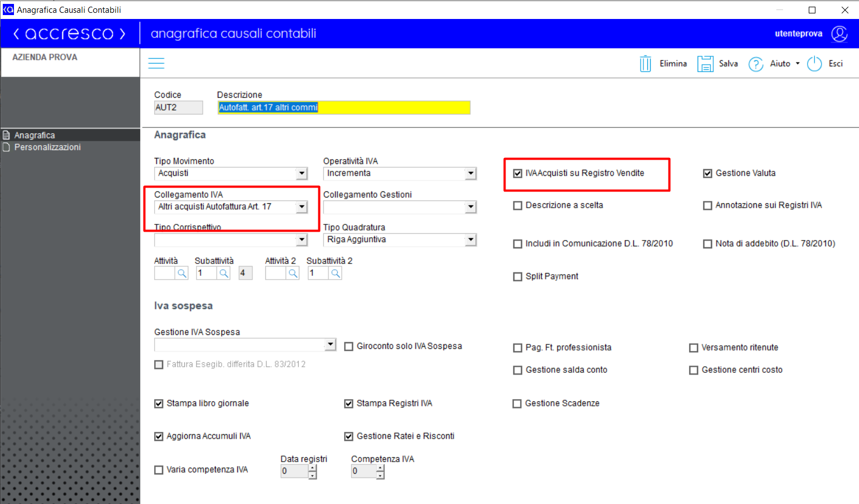Click the Aiuto question mark icon
The image size is (859, 504).
click(x=756, y=64)
